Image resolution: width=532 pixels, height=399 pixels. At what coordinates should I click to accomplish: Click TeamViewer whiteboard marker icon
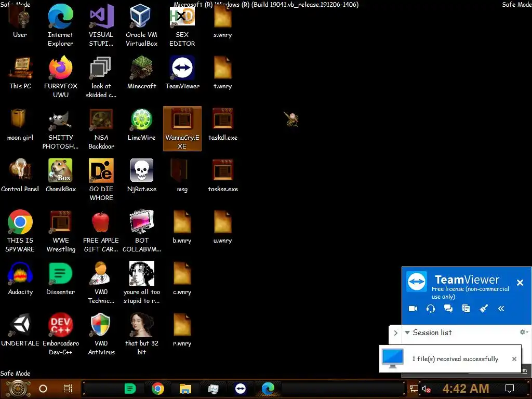click(484, 309)
